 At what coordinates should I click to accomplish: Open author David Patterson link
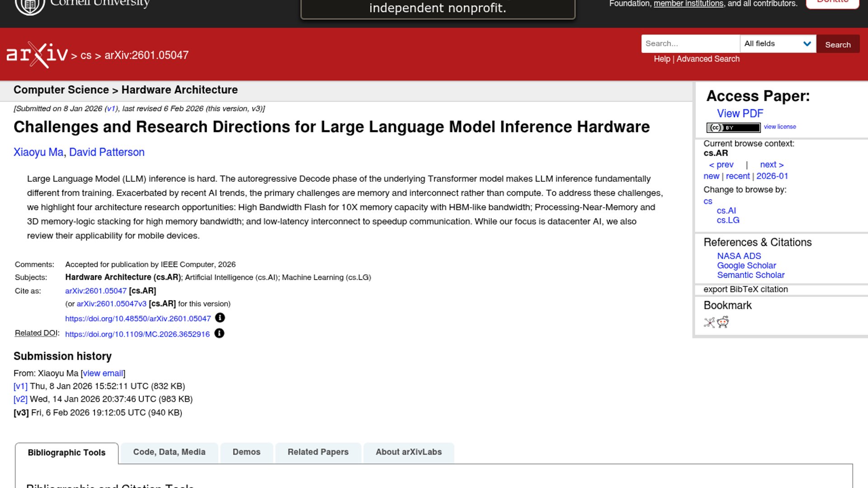point(107,152)
